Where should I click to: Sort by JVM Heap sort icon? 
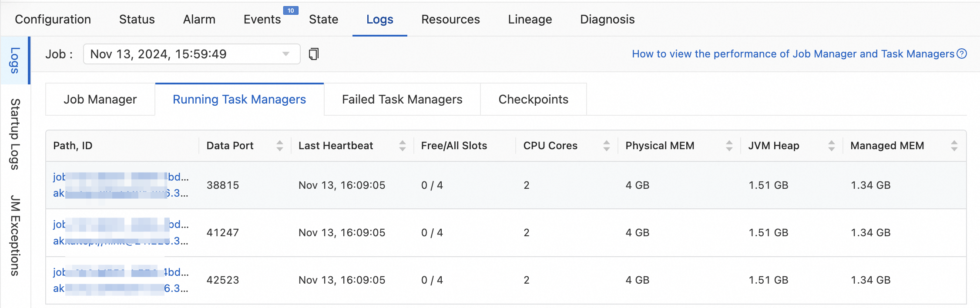(831, 146)
